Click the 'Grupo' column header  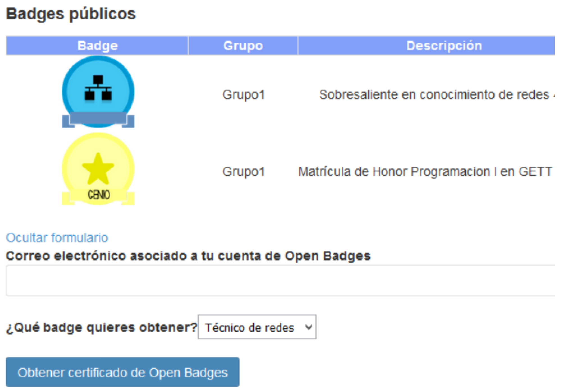(243, 46)
